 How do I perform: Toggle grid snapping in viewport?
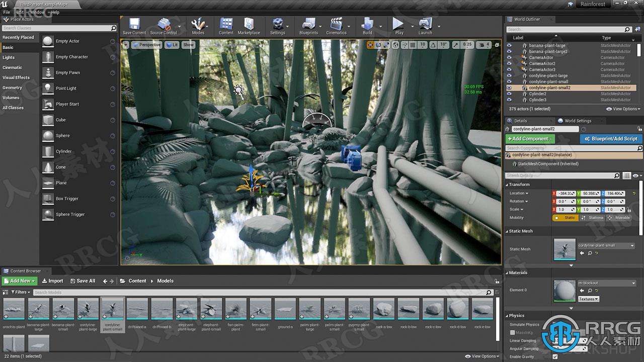[x=413, y=45]
